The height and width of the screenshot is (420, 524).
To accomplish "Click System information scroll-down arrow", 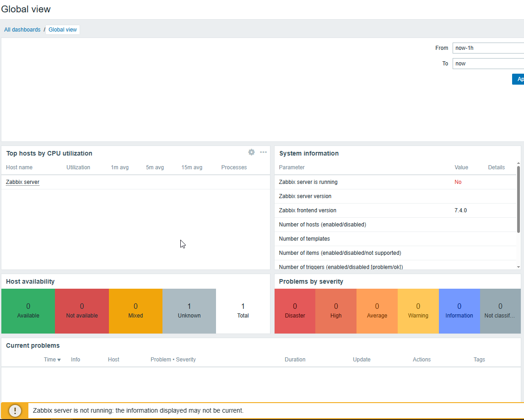I will point(519,267).
